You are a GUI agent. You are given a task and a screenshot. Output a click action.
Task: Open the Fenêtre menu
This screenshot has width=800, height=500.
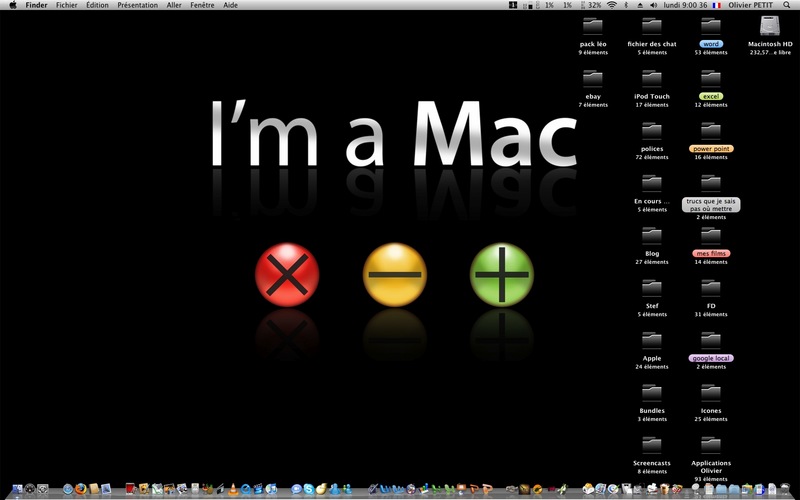(202, 5)
